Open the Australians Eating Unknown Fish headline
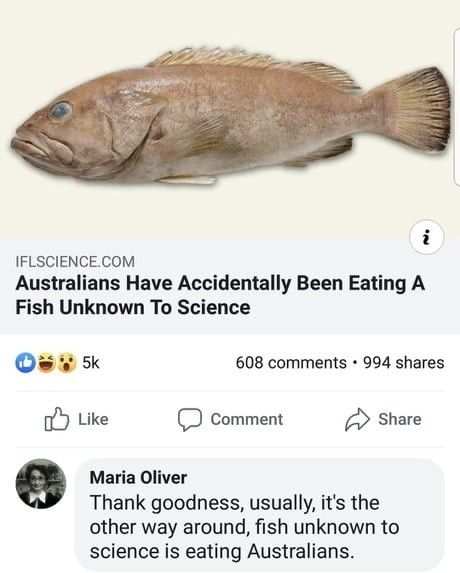This screenshot has height=573, width=460. (220, 295)
